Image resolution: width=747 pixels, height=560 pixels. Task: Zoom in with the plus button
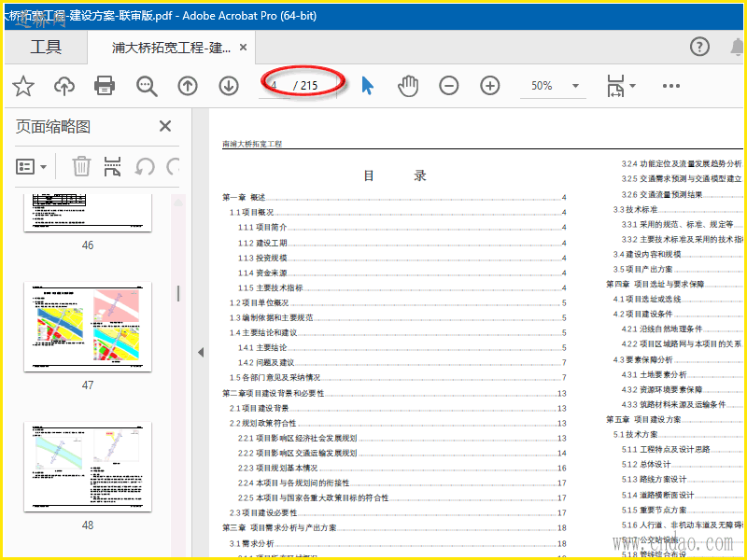pyautogui.click(x=490, y=86)
